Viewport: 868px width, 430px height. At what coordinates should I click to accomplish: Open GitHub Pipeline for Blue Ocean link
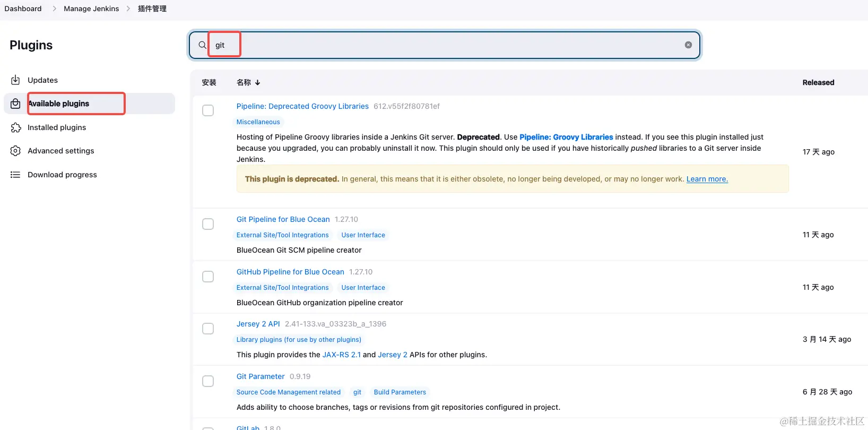tap(290, 272)
